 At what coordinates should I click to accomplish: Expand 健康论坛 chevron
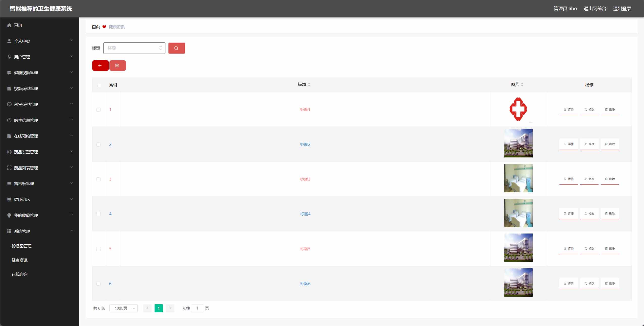(x=71, y=199)
